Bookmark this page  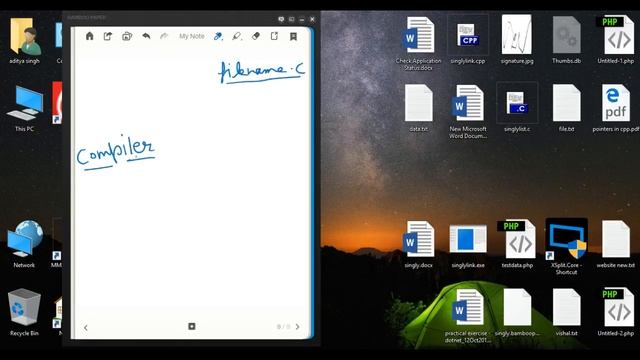click(x=293, y=36)
